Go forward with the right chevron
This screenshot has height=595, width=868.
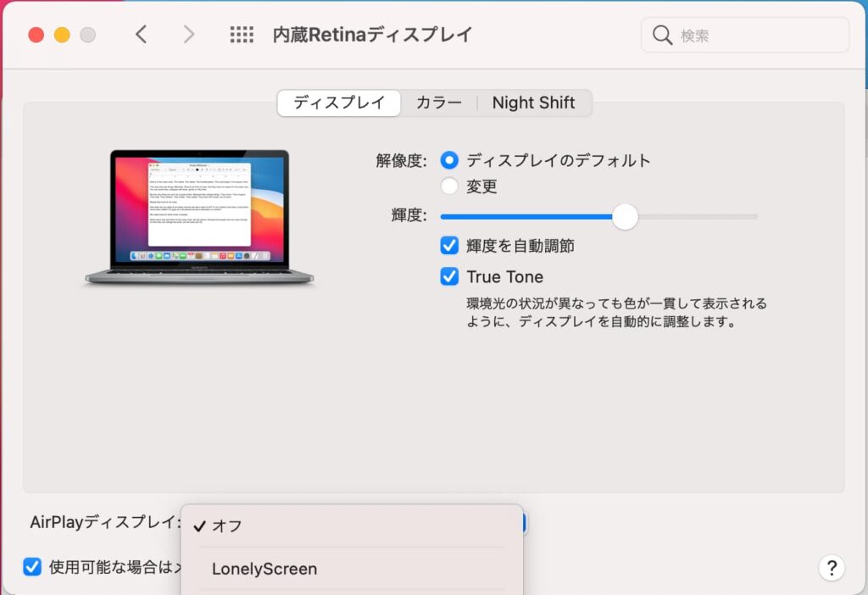(189, 34)
